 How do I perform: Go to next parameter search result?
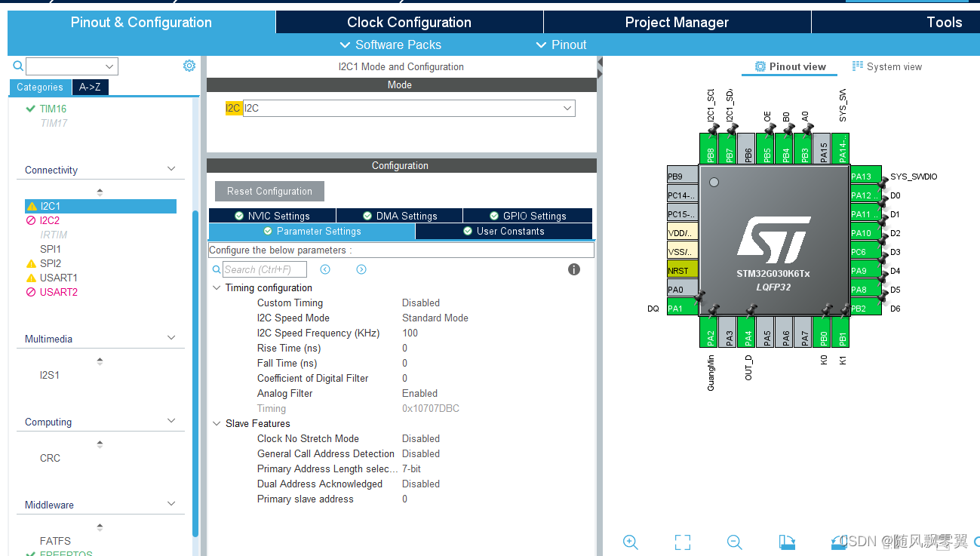pyautogui.click(x=361, y=269)
